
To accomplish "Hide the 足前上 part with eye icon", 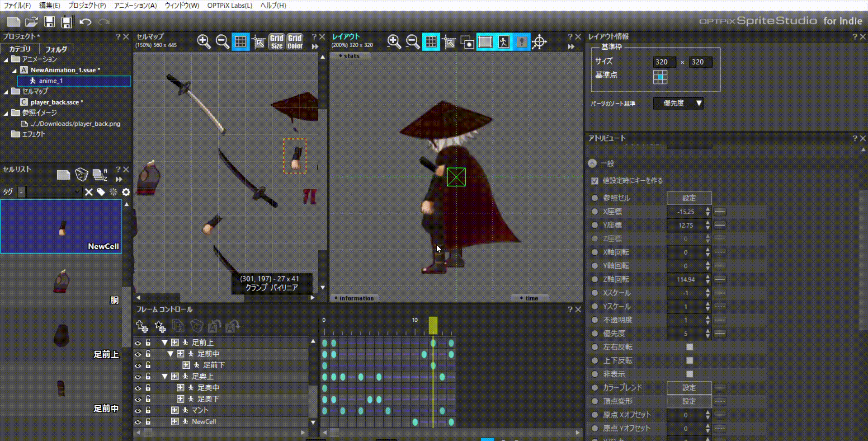I will click(x=138, y=343).
